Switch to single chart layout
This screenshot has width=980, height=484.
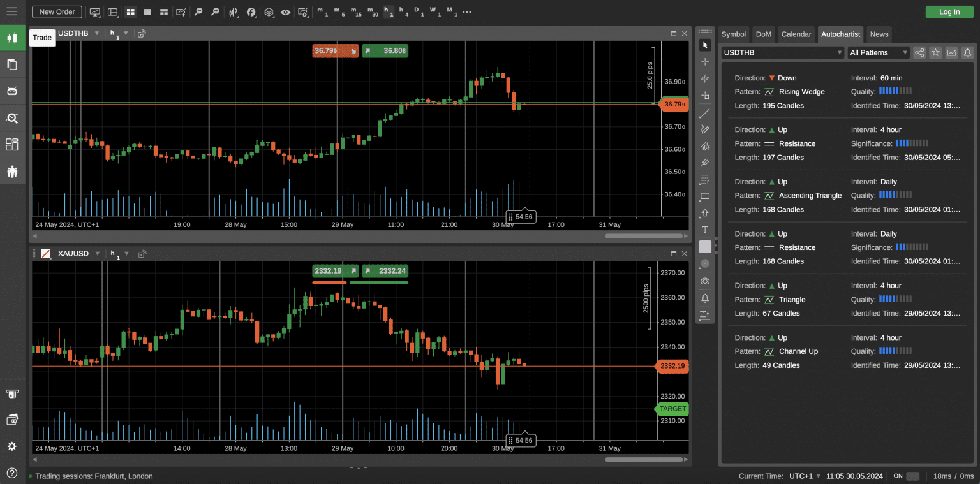(147, 12)
